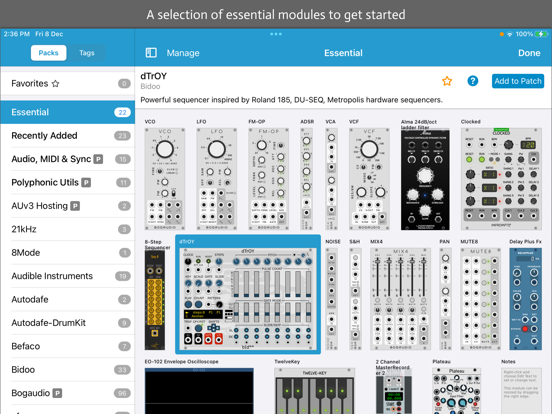Screen dimensions: 552x414
Task: Select the Befaco pack
Action: click(68, 346)
